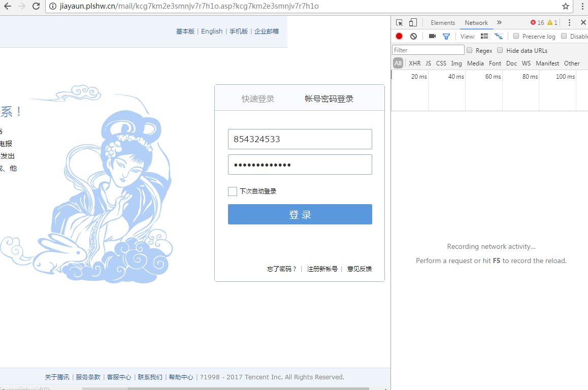This screenshot has height=390, width=588.
Task: Click the account field containing 854324533
Action: (300, 139)
